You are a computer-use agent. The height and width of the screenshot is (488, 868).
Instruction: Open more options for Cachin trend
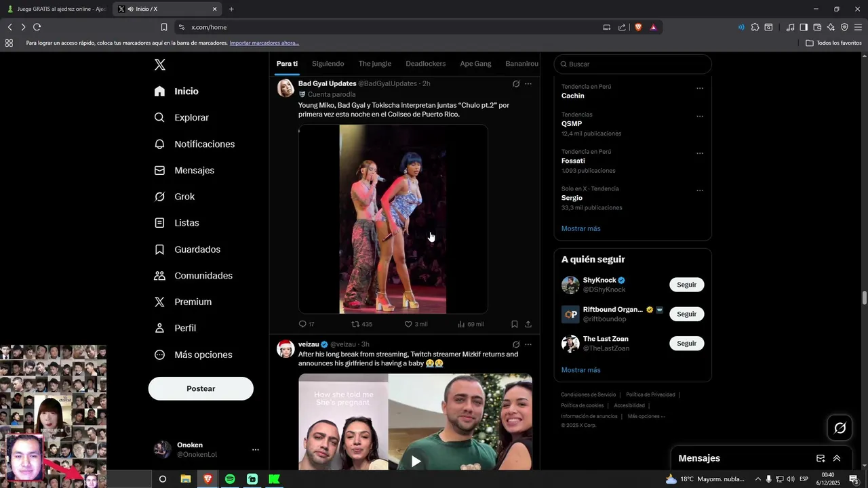click(700, 88)
